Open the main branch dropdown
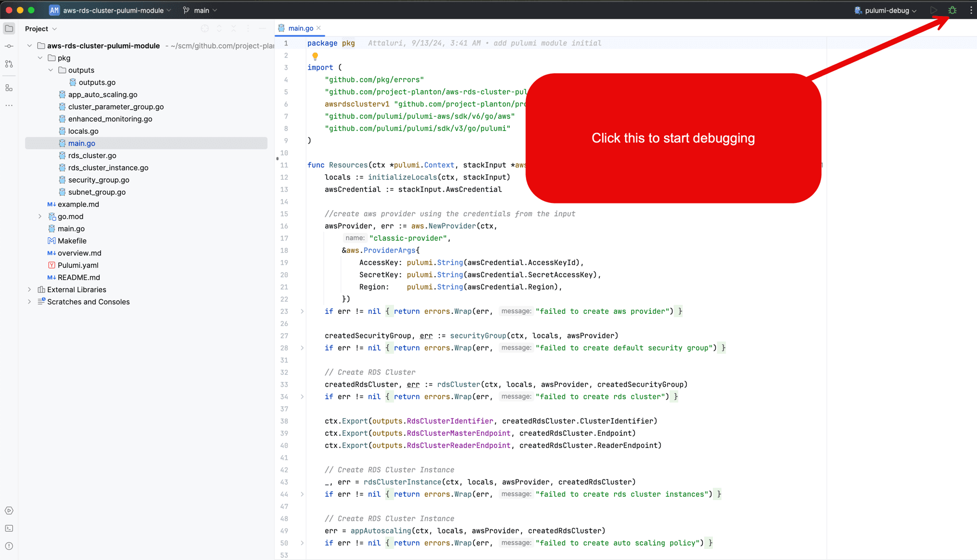Screen dimensions: 977x560 click(200, 11)
